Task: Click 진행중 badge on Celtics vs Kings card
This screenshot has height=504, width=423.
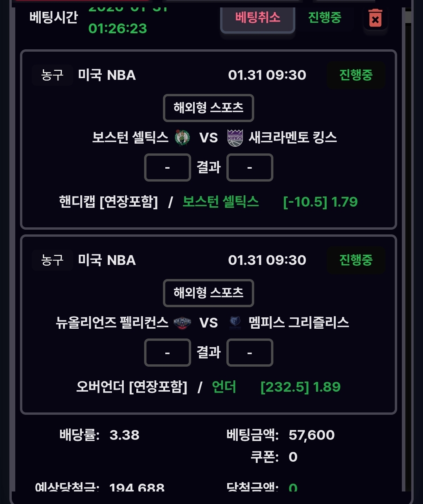Action: (x=356, y=75)
